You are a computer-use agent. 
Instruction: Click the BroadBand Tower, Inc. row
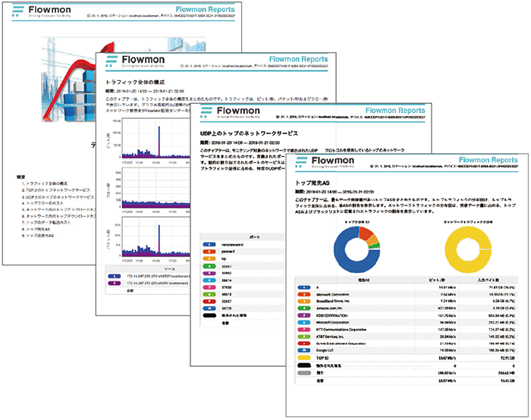click(x=407, y=301)
